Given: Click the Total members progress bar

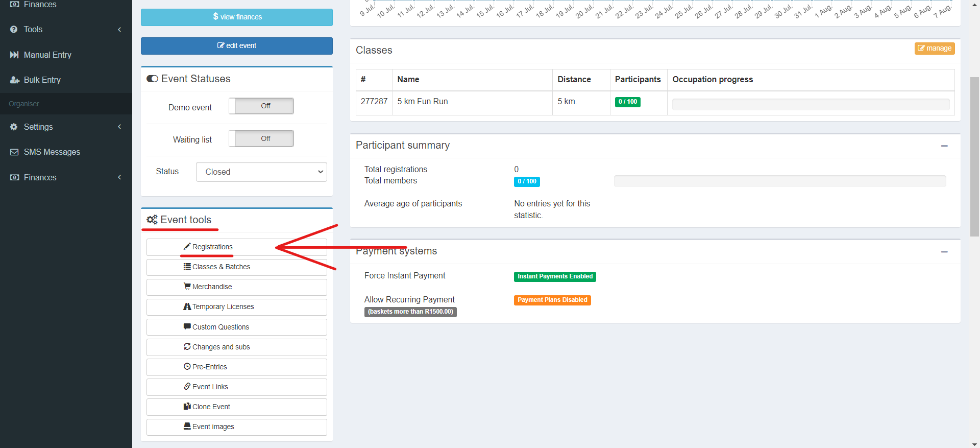Looking at the screenshot, I should [x=780, y=181].
